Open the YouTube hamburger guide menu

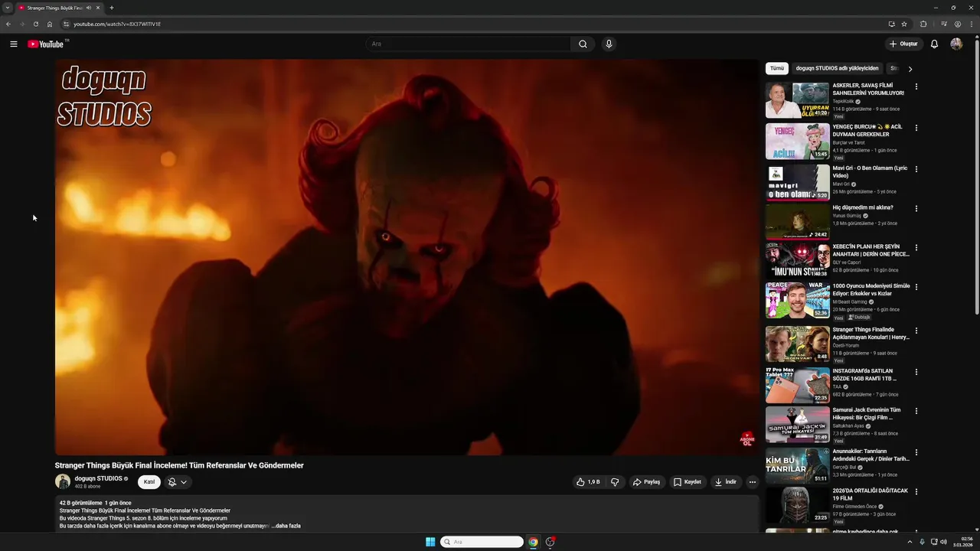[x=13, y=44]
